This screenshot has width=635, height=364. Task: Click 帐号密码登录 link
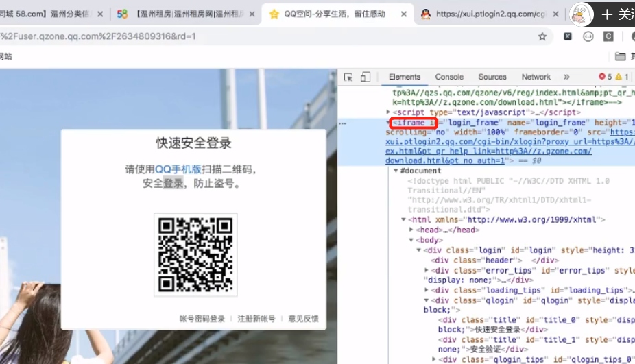pyautogui.click(x=202, y=319)
